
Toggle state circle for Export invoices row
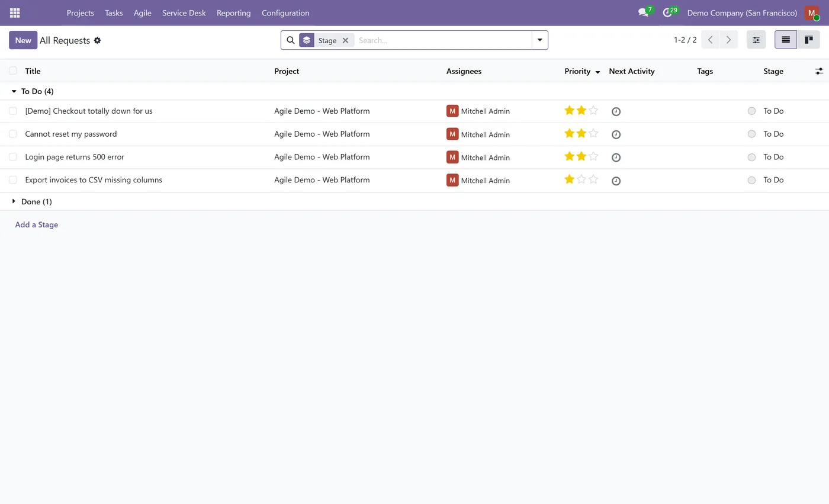[751, 180]
